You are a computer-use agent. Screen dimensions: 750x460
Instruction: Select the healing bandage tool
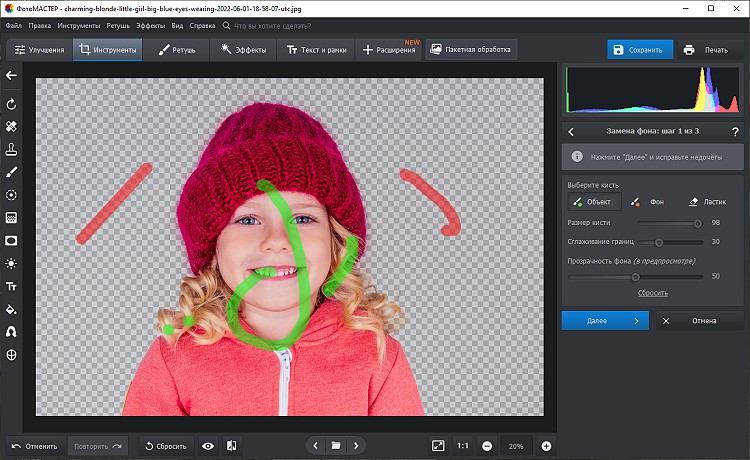coord(11,127)
